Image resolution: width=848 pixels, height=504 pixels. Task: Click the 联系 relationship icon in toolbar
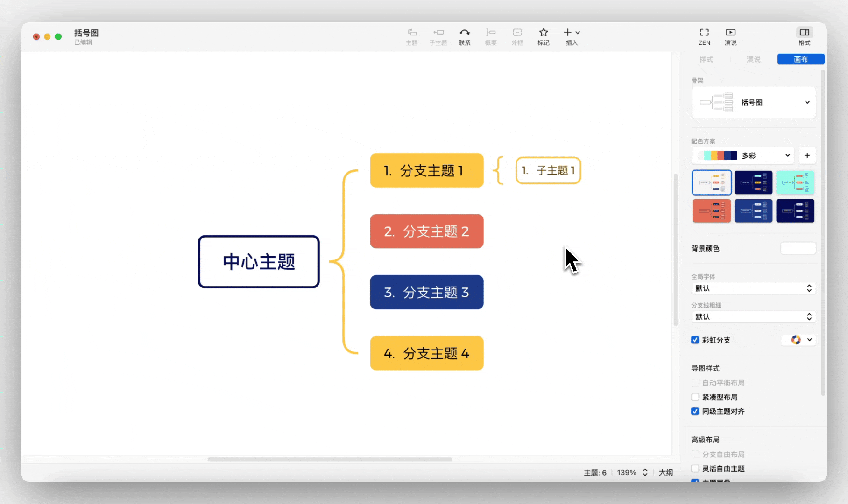point(465,36)
